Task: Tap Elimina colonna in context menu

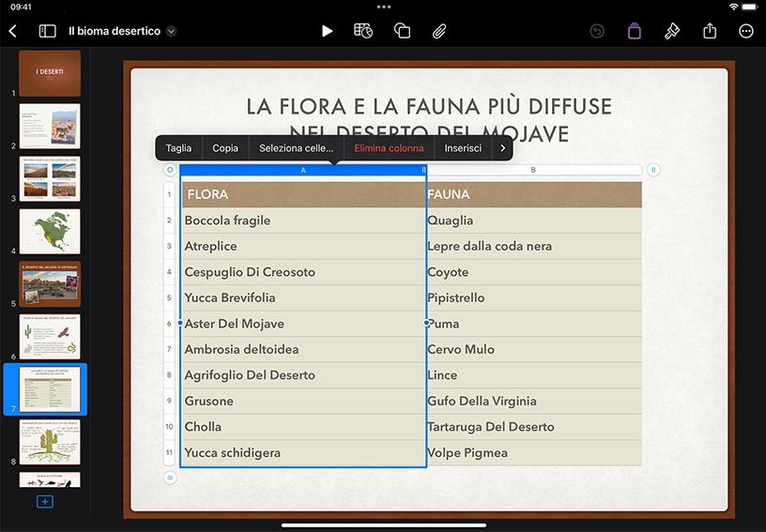Action: tap(389, 148)
